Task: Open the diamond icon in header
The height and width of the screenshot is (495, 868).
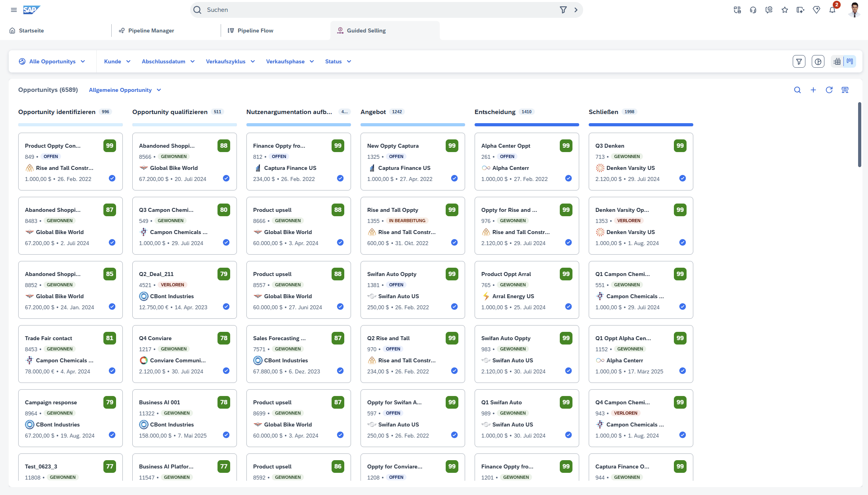Action: point(816,10)
